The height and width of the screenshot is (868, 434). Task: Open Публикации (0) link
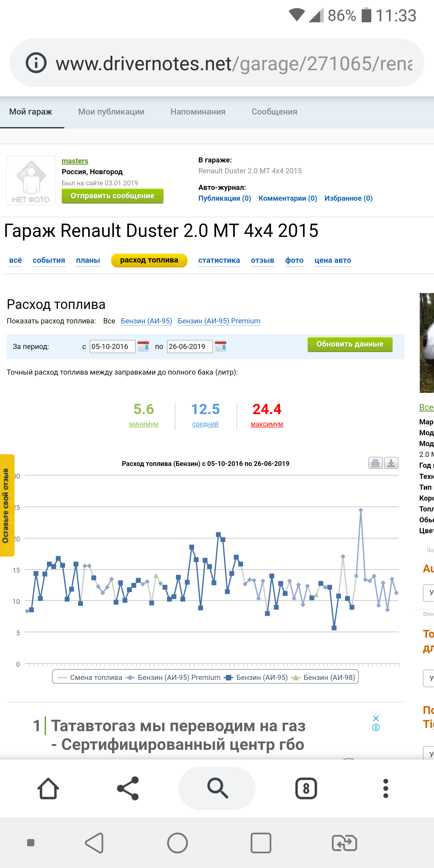225,198
